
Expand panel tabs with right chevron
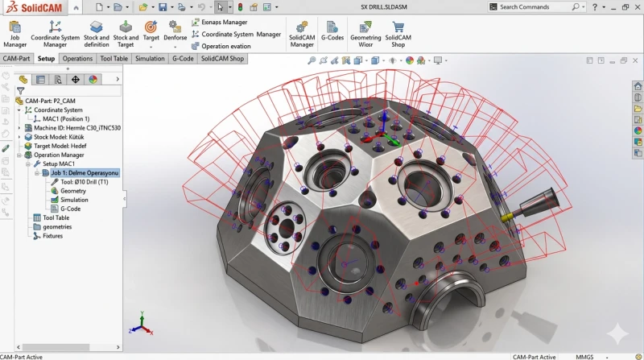[x=118, y=79]
